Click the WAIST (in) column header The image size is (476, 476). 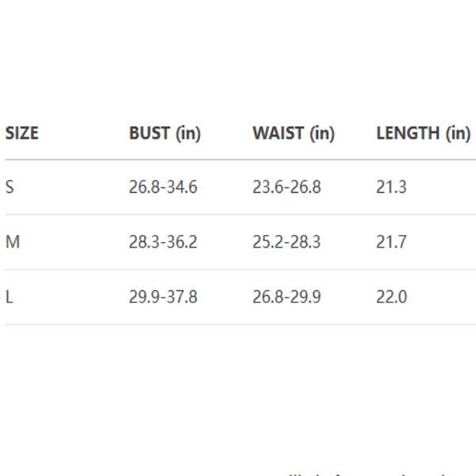click(294, 133)
